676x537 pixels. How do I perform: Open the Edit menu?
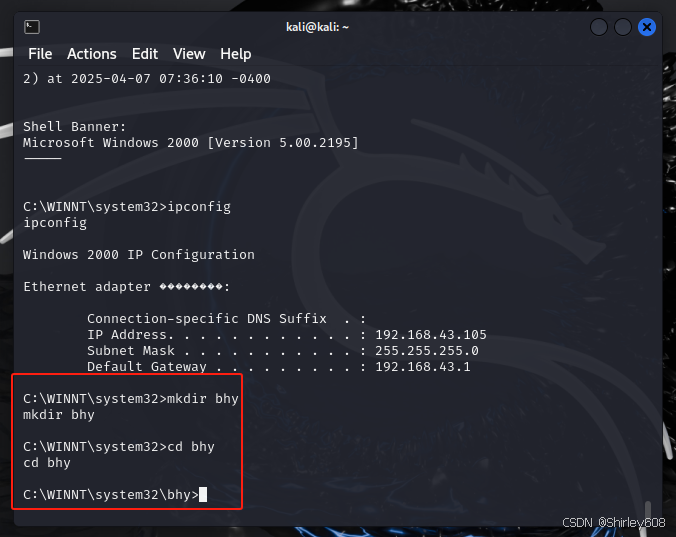(145, 54)
